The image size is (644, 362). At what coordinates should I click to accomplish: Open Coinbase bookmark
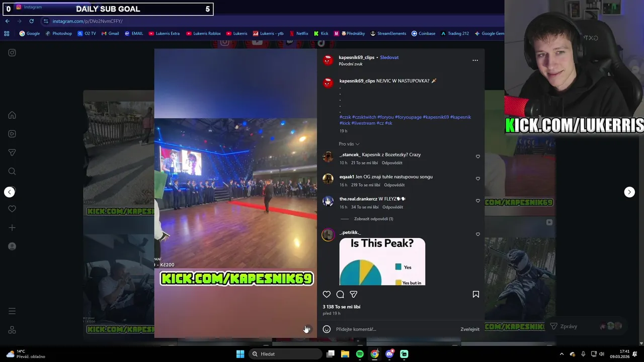pos(423,34)
